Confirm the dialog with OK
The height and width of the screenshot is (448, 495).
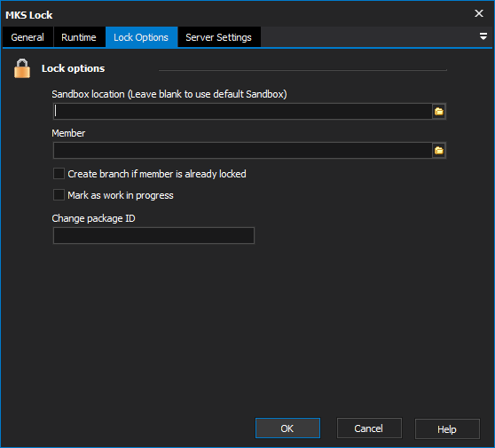click(x=287, y=428)
